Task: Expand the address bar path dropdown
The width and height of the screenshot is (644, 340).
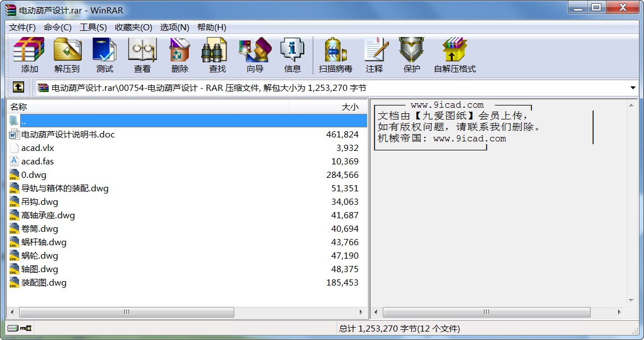Action: [x=633, y=88]
